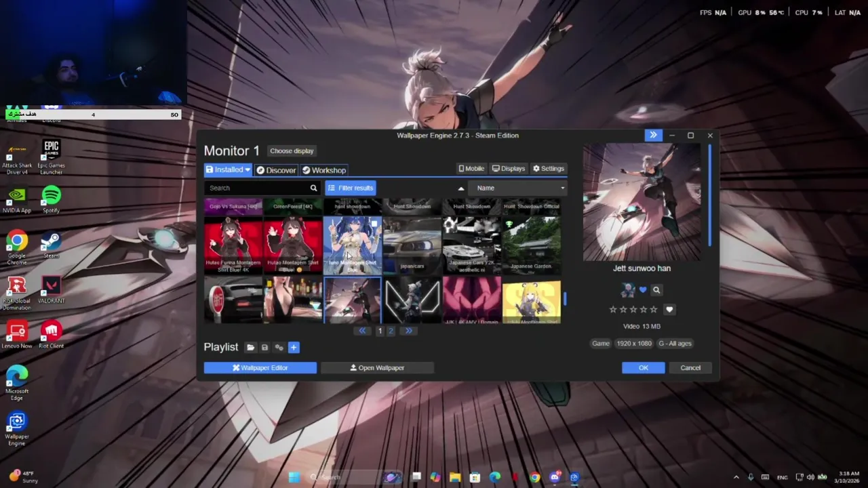Click the large Jett sunwoo han preview image

point(642,202)
